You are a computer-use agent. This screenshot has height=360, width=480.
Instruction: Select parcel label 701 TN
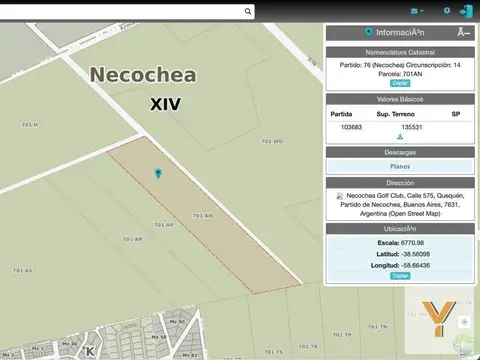(x=378, y=327)
